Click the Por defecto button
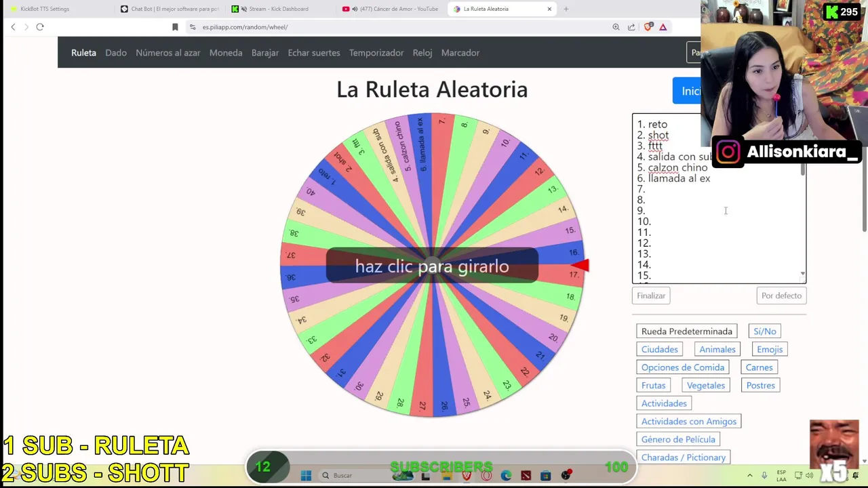The width and height of the screenshot is (868, 488). coord(781,296)
